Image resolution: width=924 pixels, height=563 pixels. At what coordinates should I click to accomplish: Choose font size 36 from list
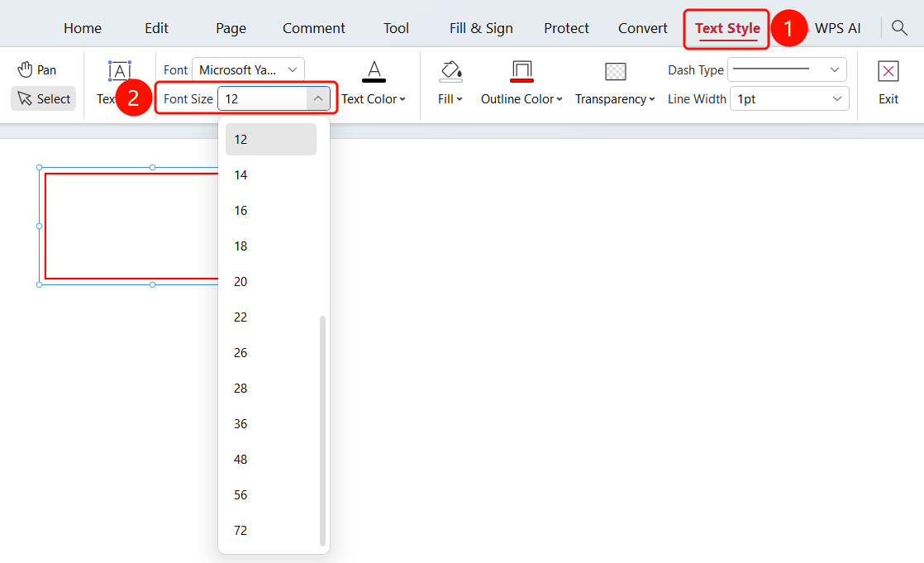pos(271,424)
